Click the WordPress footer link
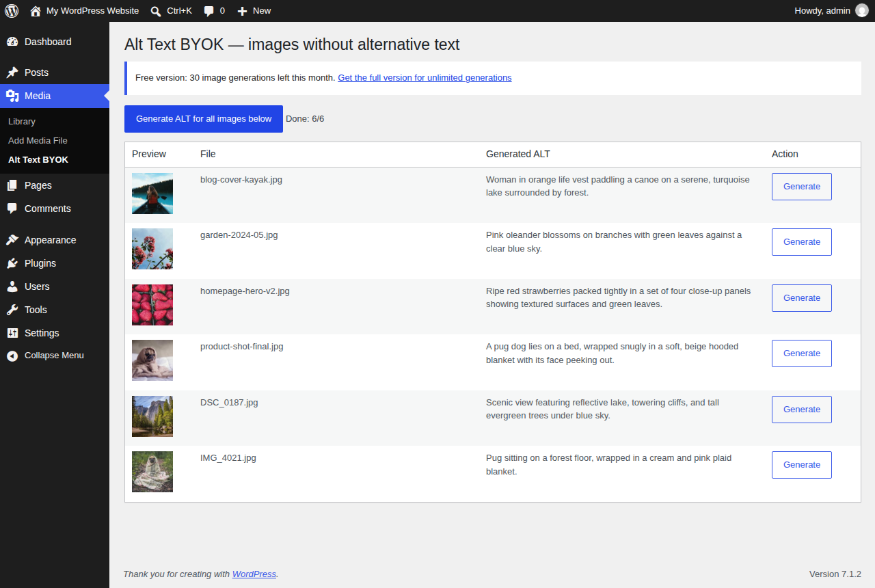 click(x=254, y=574)
